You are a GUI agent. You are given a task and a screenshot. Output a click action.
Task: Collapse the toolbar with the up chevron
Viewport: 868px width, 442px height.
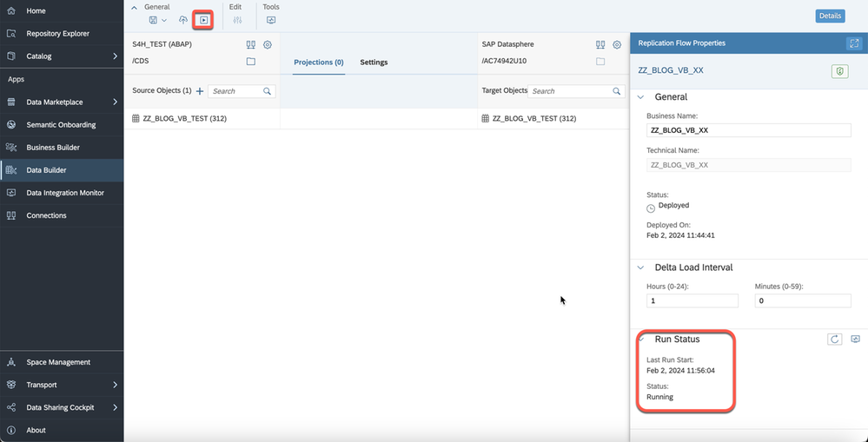(x=134, y=7)
